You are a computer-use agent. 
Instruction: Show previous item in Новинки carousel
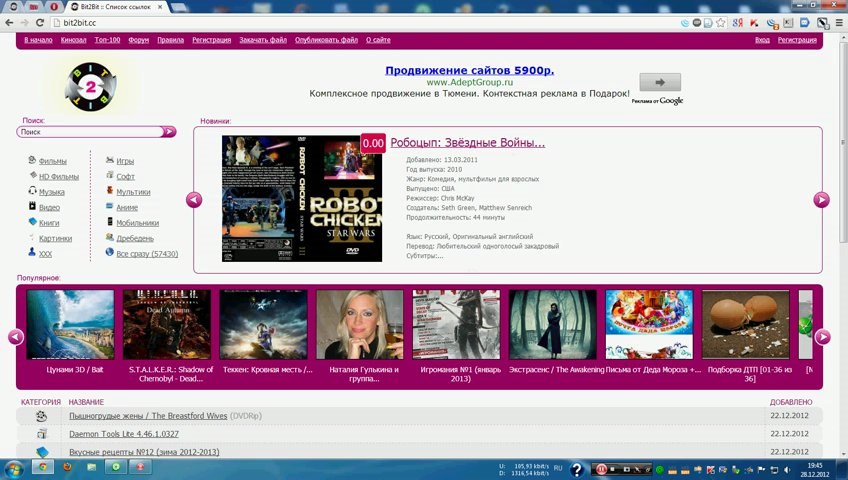194,200
